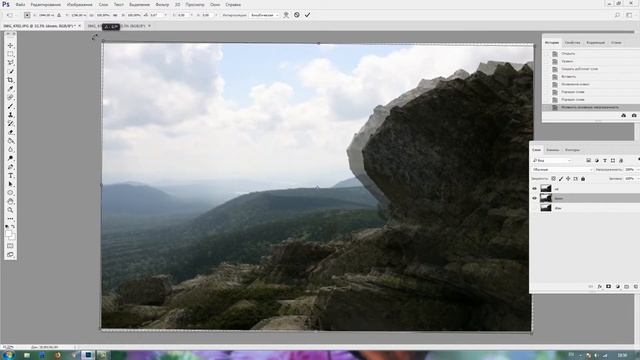640x360 pixels.
Task: Select the Healing Brush tool
Action: coord(11,98)
